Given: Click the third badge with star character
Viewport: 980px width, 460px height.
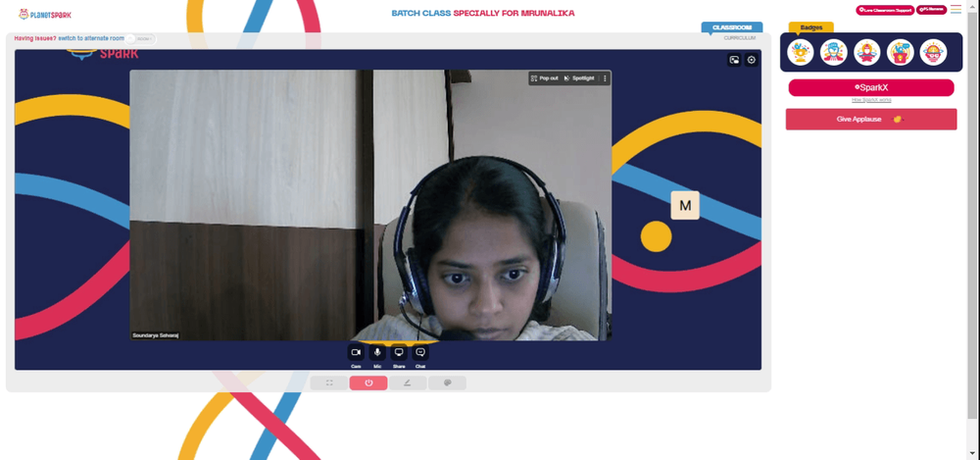Looking at the screenshot, I should coord(867,53).
